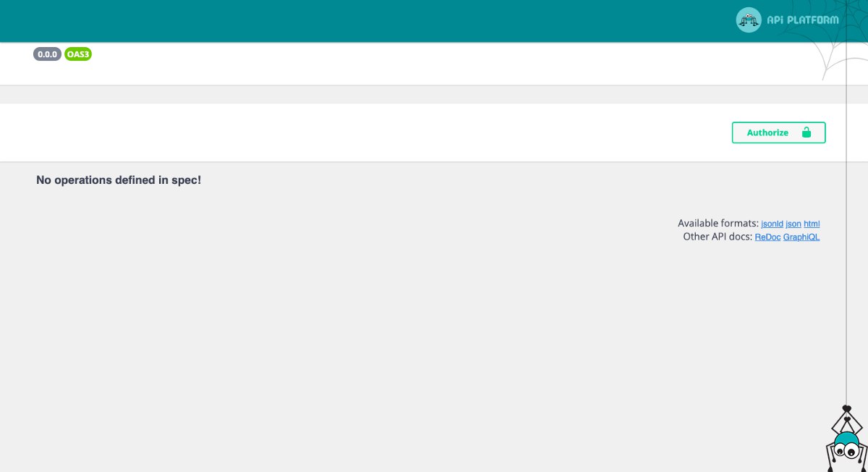Open the Authorize dialog
The image size is (868, 472).
pyautogui.click(x=778, y=132)
